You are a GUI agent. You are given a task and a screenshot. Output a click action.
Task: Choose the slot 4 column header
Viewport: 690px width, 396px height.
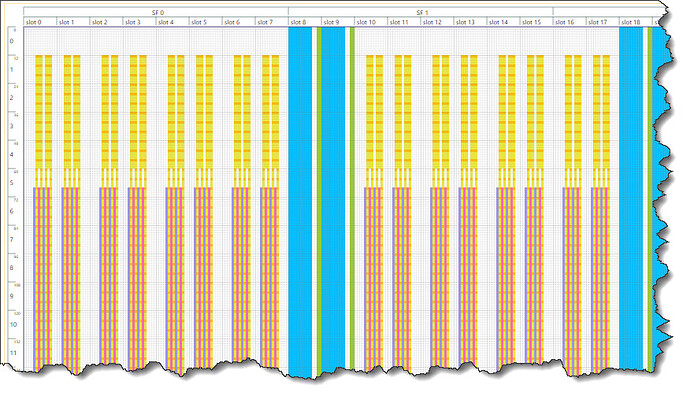coord(172,22)
